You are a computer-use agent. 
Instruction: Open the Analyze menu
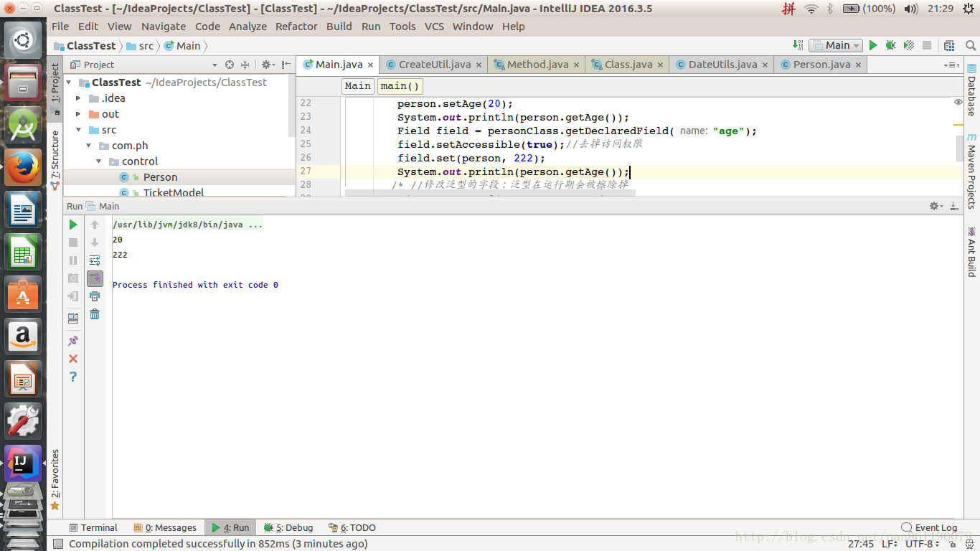[x=248, y=27]
